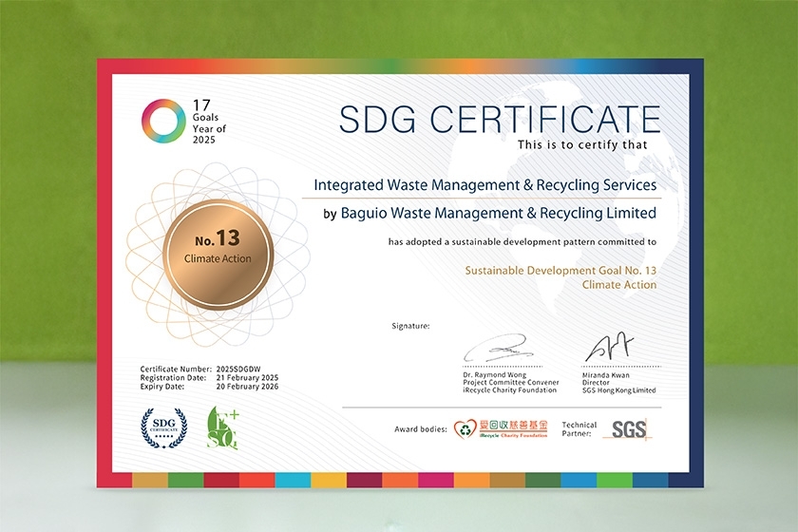Screen dimensions: 798x532
Task: Click 'Dr. Raymond Wong' printed name
Action: (494, 374)
